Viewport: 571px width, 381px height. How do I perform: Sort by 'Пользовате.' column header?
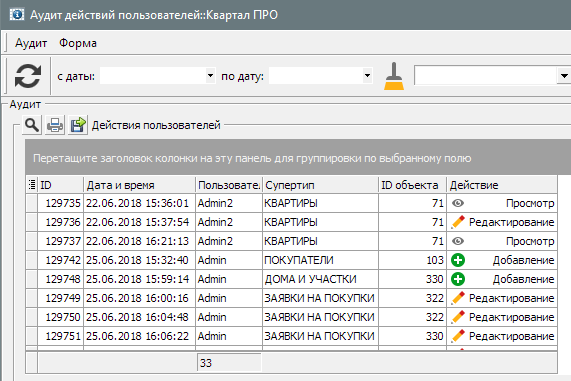[x=229, y=185]
